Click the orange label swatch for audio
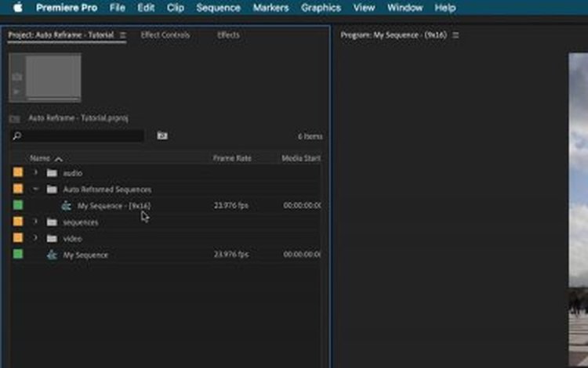 [x=17, y=172]
